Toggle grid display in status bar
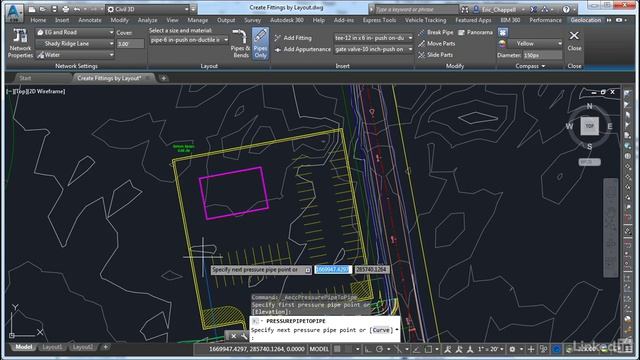The image size is (640, 360). [x=337, y=349]
